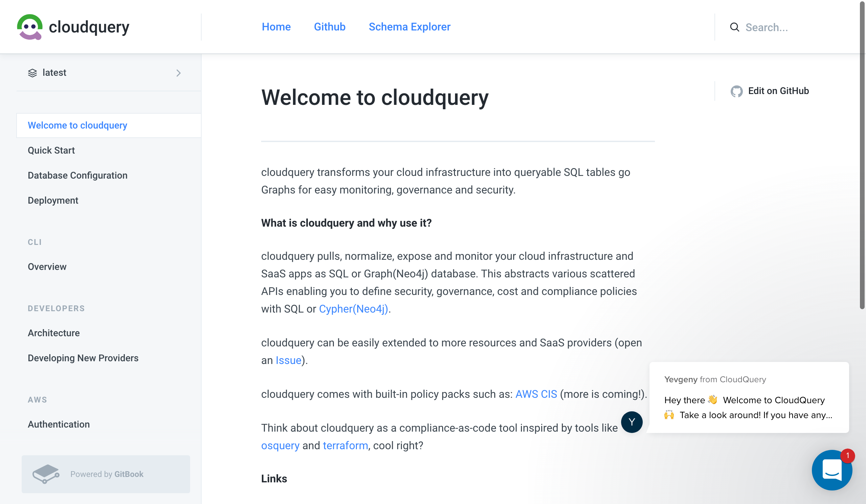The width and height of the screenshot is (866, 504).
Task: Follow the terraform link
Action: (x=345, y=445)
